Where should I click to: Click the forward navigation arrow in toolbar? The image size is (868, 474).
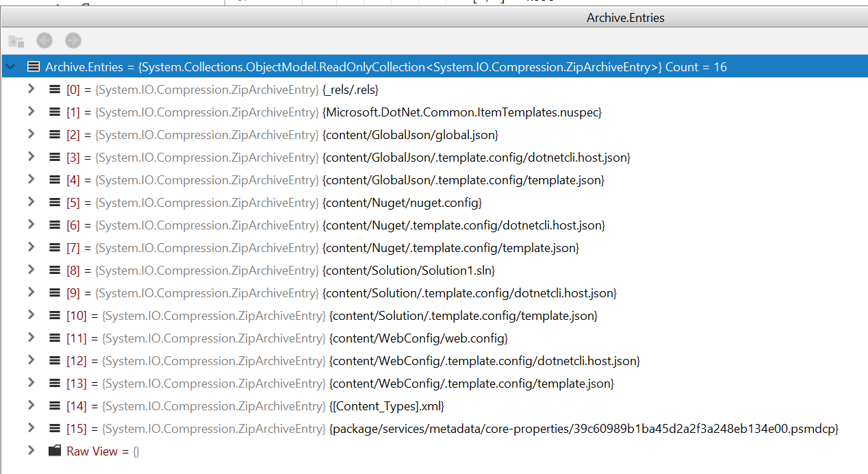tap(73, 40)
